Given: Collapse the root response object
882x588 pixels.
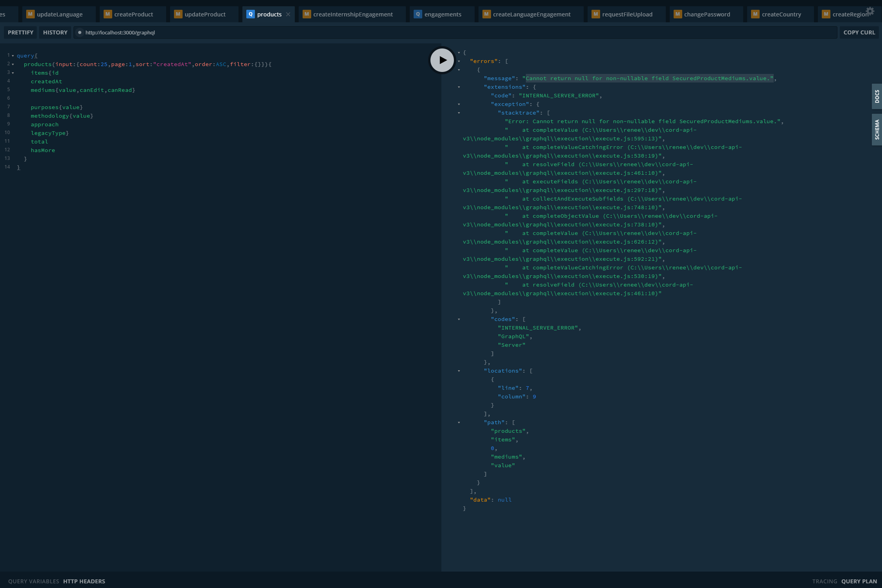Looking at the screenshot, I should tap(459, 53).
